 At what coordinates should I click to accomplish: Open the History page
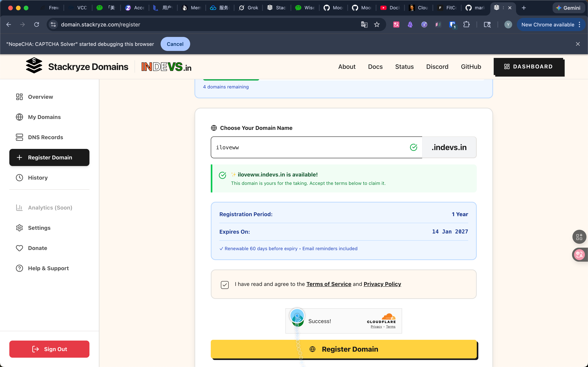click(x=38, y=178)
